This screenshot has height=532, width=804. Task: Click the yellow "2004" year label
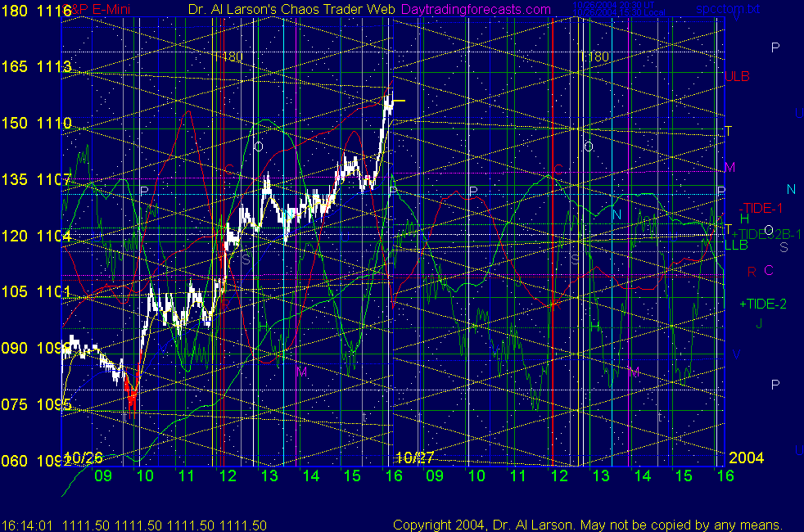tap(747, 458)
